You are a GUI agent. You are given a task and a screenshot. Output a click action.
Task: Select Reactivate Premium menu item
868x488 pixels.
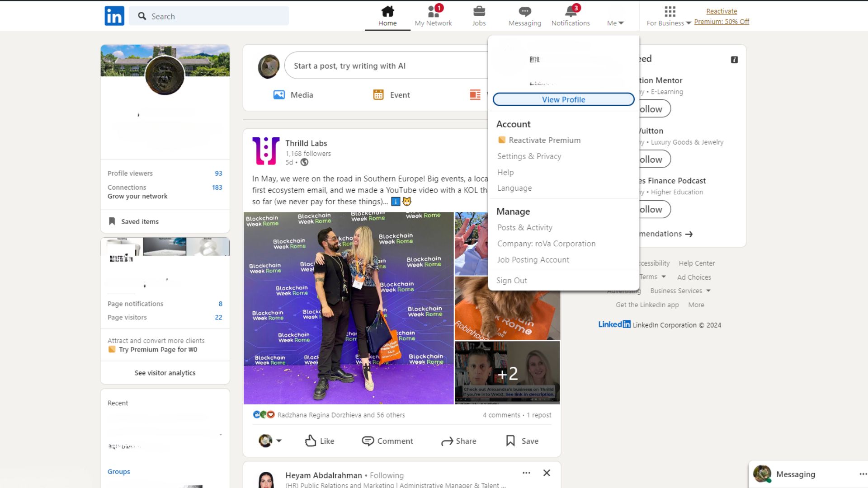539,140
